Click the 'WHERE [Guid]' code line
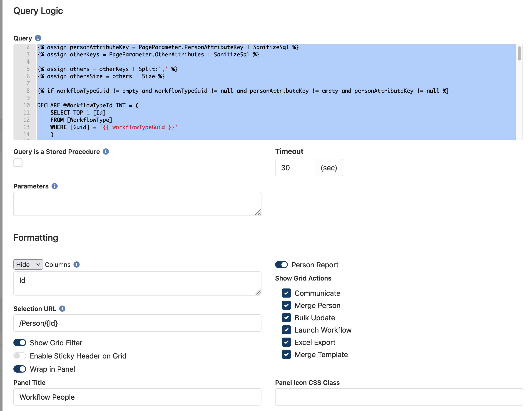Viewport: 532px width, 411px height. pyautogui.click(x=114, y=127)
